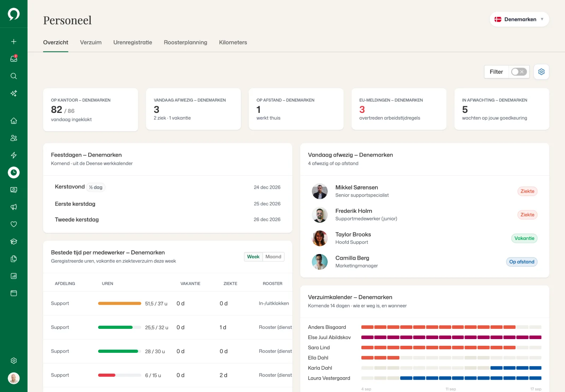Click the Filter button label

coord(496,72)
